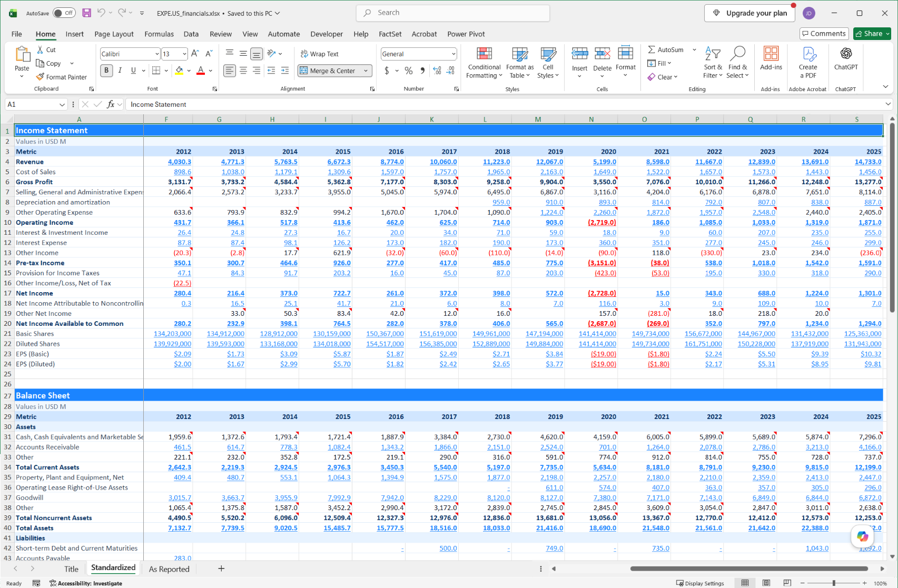Open Sort & Filter options
This screenshot has width=898, height=588.
[x=713, y=63]
